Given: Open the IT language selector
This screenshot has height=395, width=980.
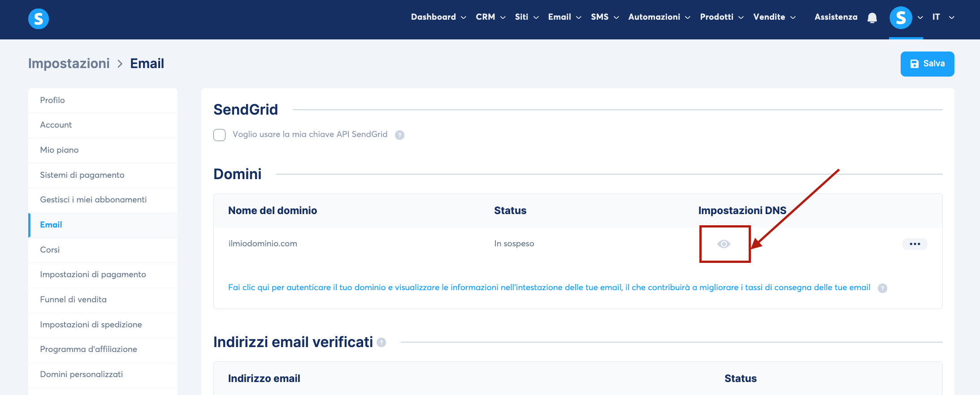Looking at the screenshot, I should coord(943,17).
